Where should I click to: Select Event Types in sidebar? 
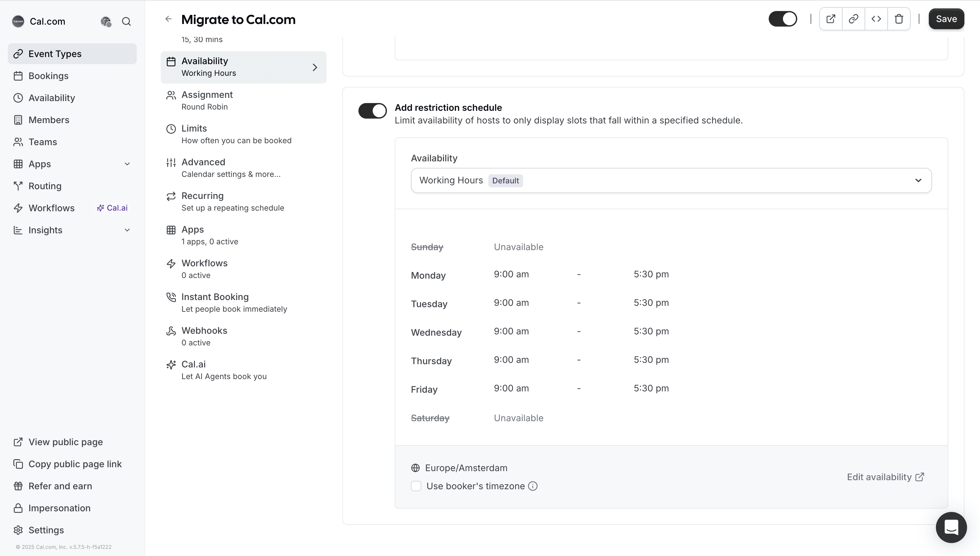[72, 54]
